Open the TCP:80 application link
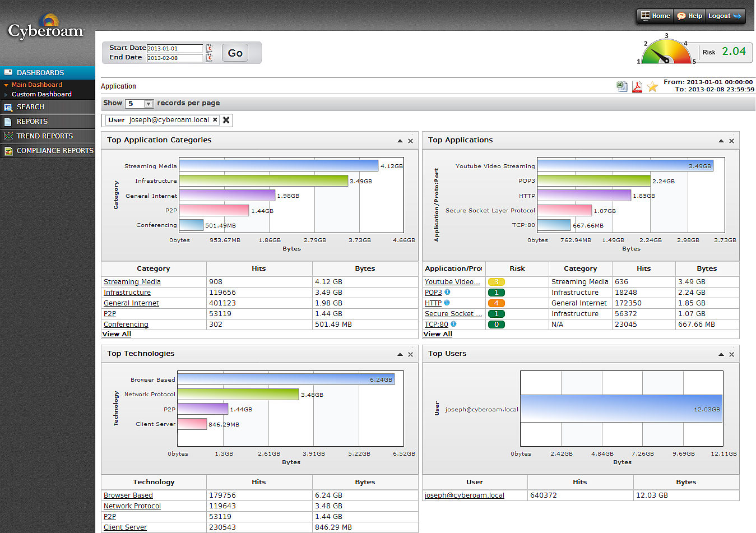The width and height of the screenshot is (756, 533). click(437, 325)
